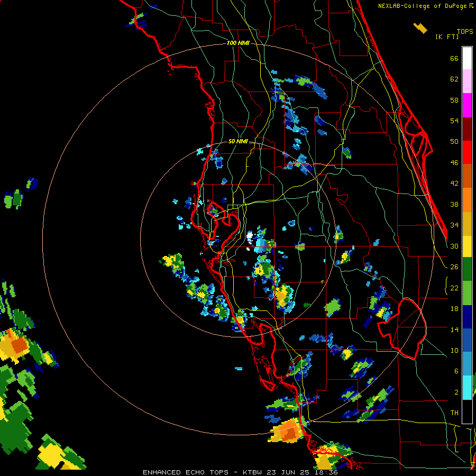Click the 100 NMI range ring label
The width and height of the screenshot is (476, 476).
click(237, 43)
